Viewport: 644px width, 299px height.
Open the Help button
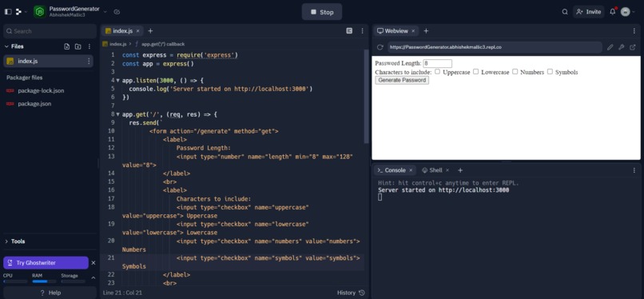[50, 293]
